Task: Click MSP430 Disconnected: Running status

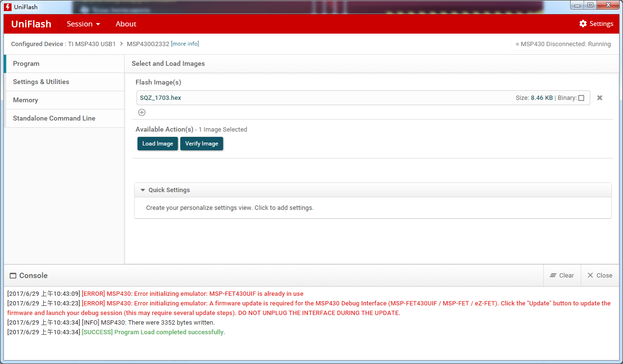Action: (x=563, y=44)
